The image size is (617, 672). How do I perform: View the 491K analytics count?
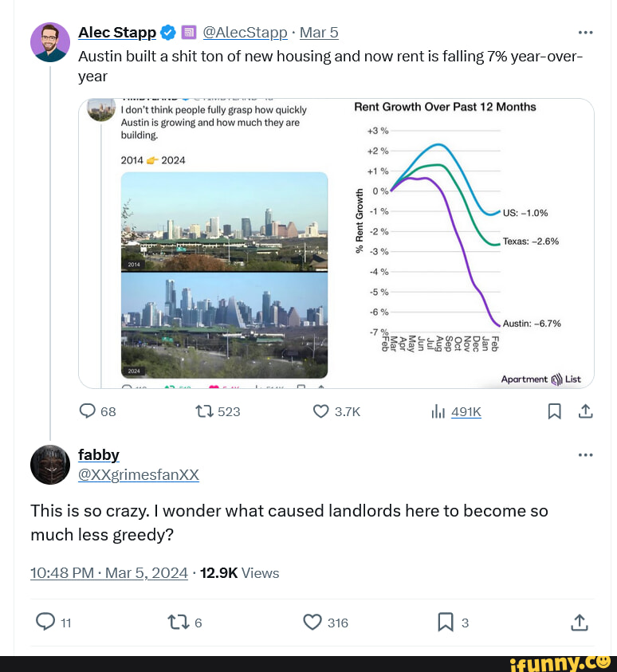pos(466,411)
